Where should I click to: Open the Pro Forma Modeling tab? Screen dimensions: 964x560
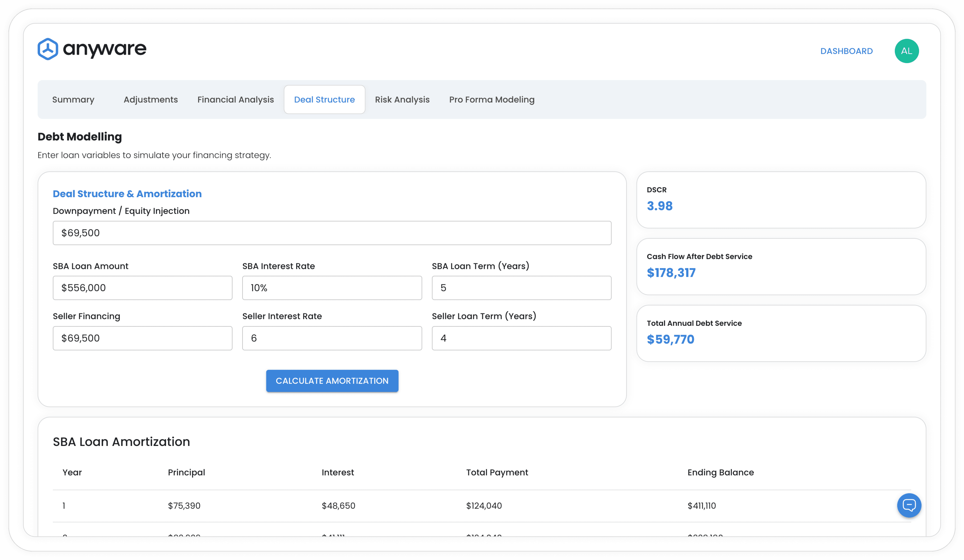click(492, 99)
